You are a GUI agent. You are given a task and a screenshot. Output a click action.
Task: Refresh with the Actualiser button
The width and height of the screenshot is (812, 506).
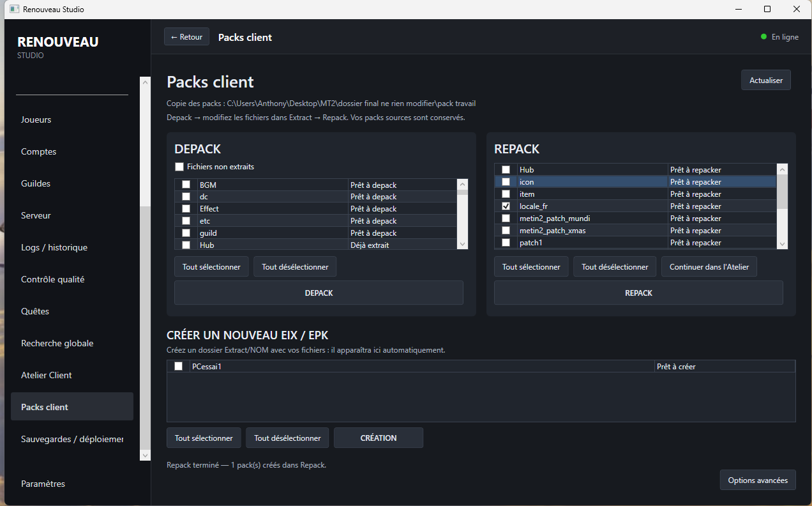point(766,80)
